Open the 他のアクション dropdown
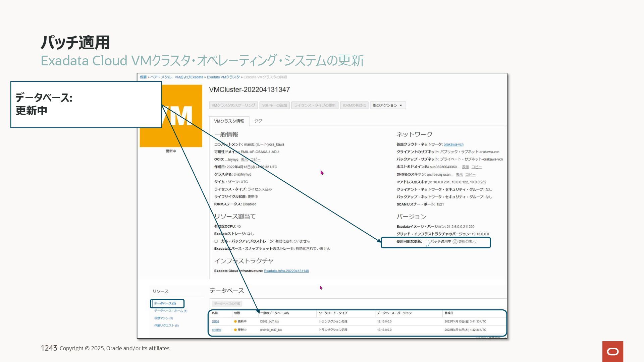The image size is (644, 362). point(388,105)
